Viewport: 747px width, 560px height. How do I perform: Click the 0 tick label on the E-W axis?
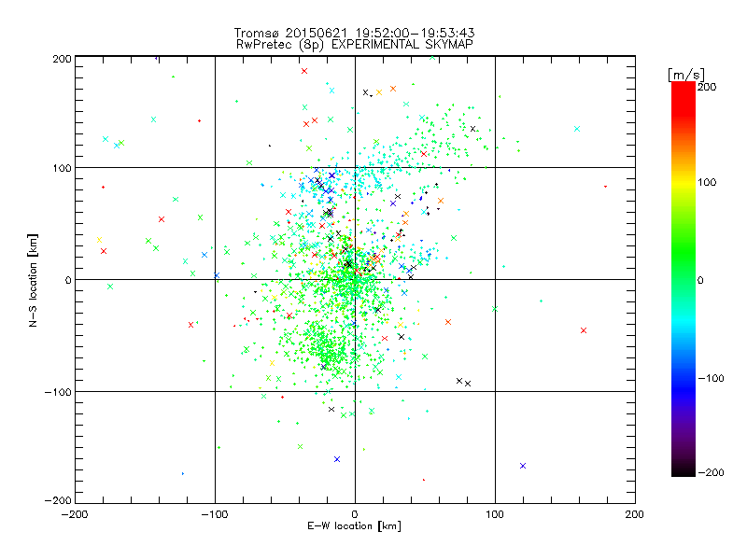pos(355,514)
